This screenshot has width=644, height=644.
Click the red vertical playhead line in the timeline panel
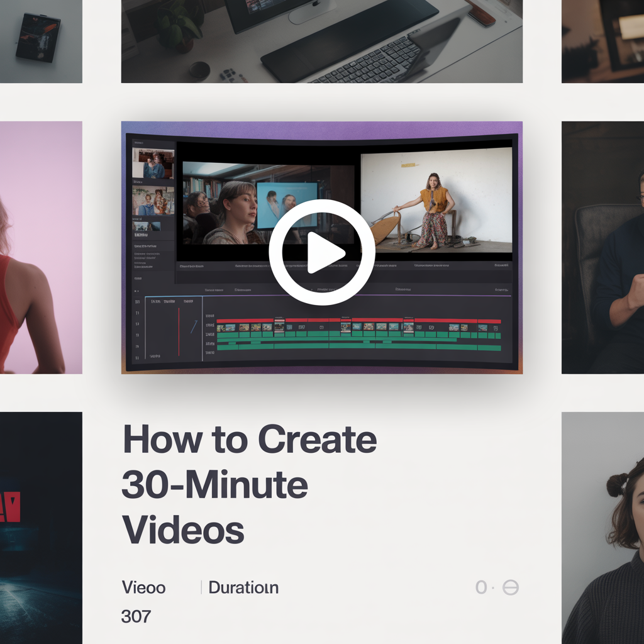coord(179,331)
